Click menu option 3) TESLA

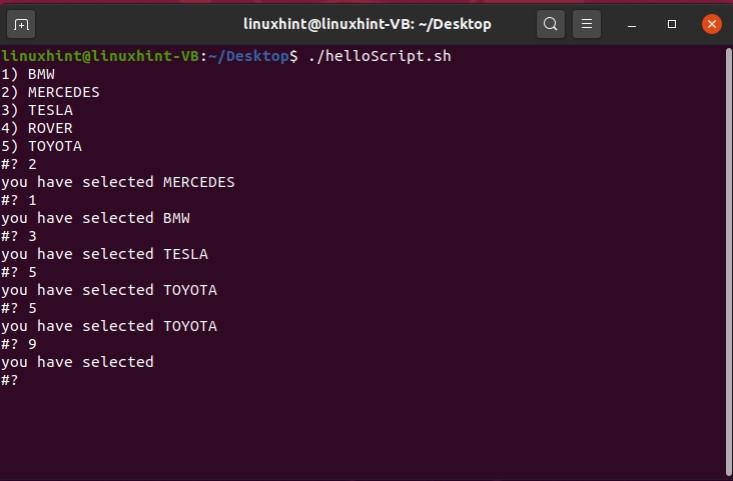37,110
